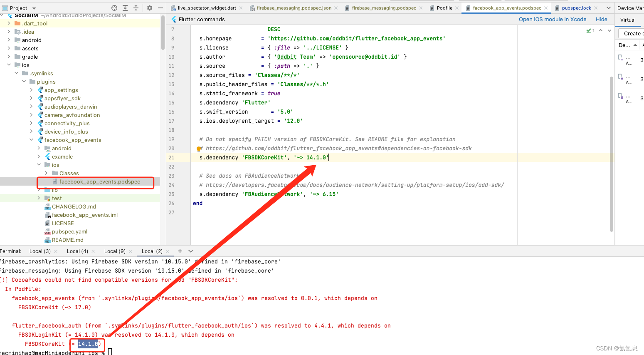The height and width of the screenshot is (355, 644).
Task: Click the Flutter logo beside Flutter commands
Action: pos(174,19)
